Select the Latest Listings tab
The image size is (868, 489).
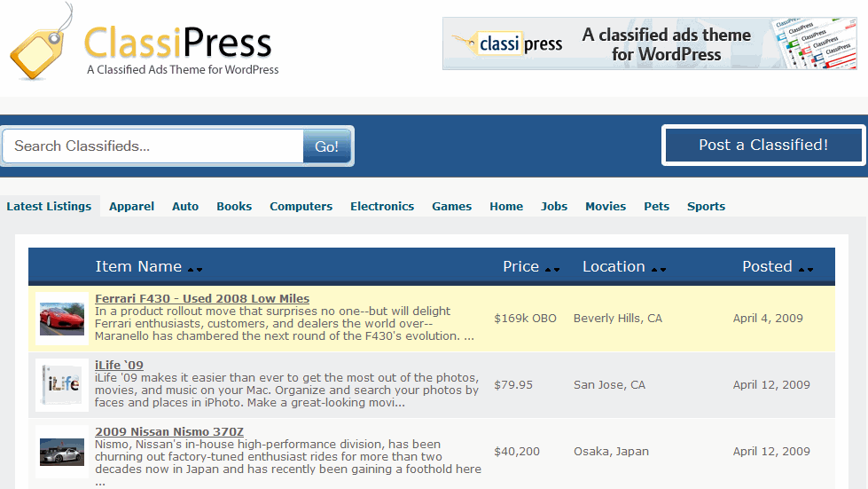(x=49, y=206)
